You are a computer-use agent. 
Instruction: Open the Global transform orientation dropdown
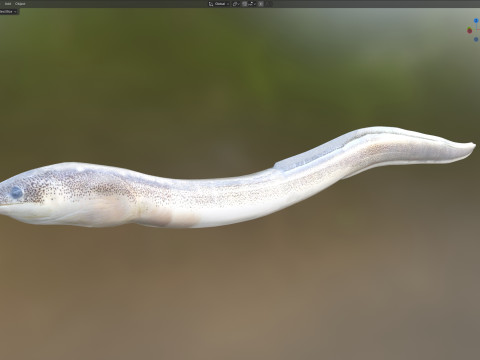pyautogui.click(x=219, y=4)
